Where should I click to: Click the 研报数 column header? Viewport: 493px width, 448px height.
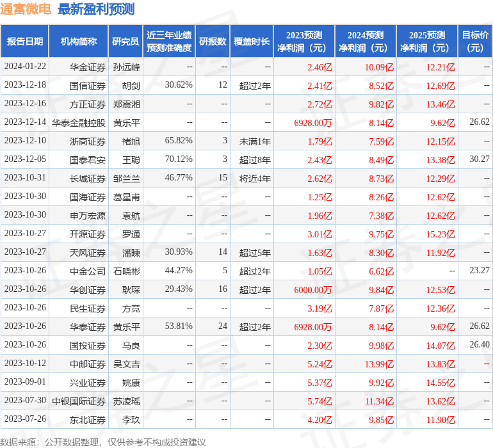pyautogui.click(x=213, y=41)
